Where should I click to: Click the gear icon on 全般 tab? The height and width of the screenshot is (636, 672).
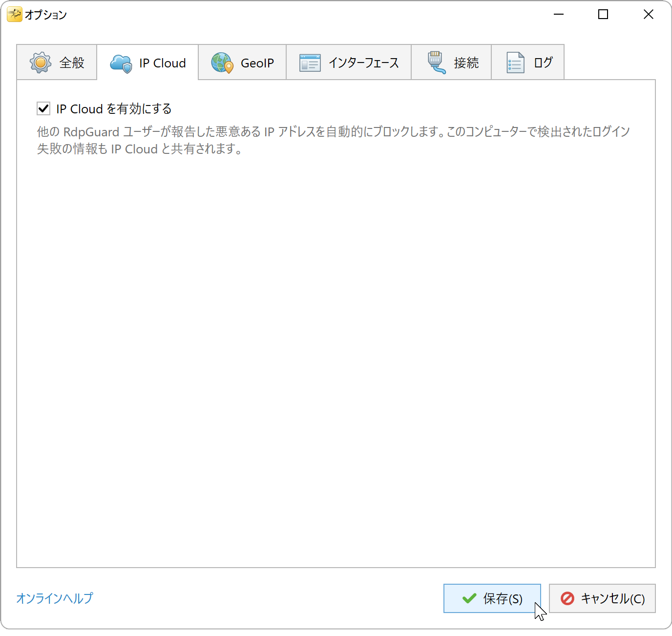(x=41, y=63)
